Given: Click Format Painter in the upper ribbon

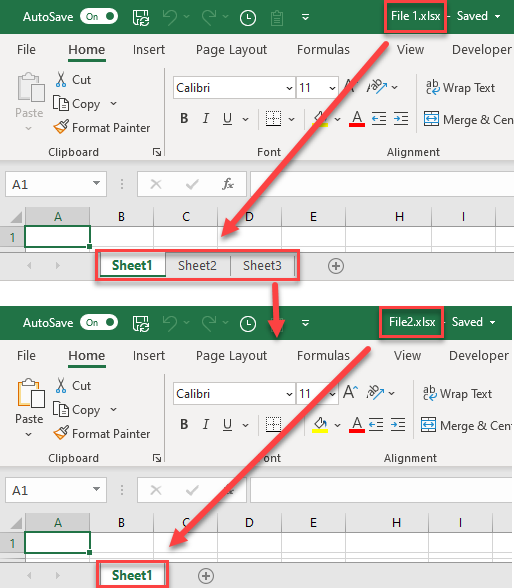Looking at the screenshot, I should [102, 128].
